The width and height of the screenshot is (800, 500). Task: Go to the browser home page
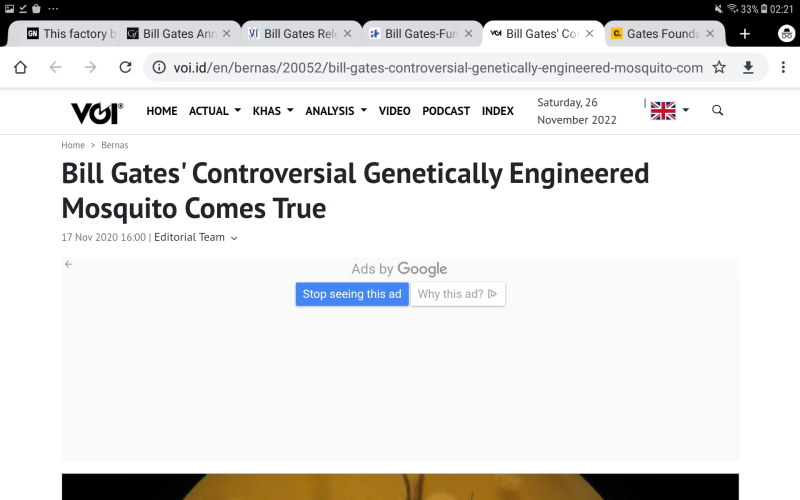click(20, 67)
